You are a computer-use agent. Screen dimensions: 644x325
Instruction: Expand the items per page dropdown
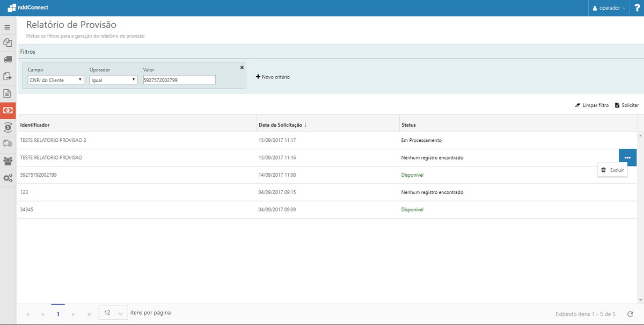(x=113, y=313)
